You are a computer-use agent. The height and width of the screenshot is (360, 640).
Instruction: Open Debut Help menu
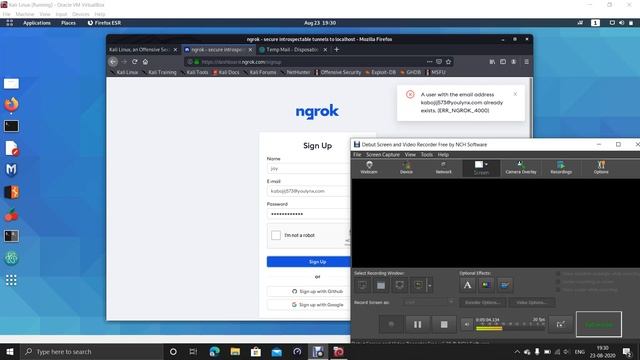coord(443,155)
